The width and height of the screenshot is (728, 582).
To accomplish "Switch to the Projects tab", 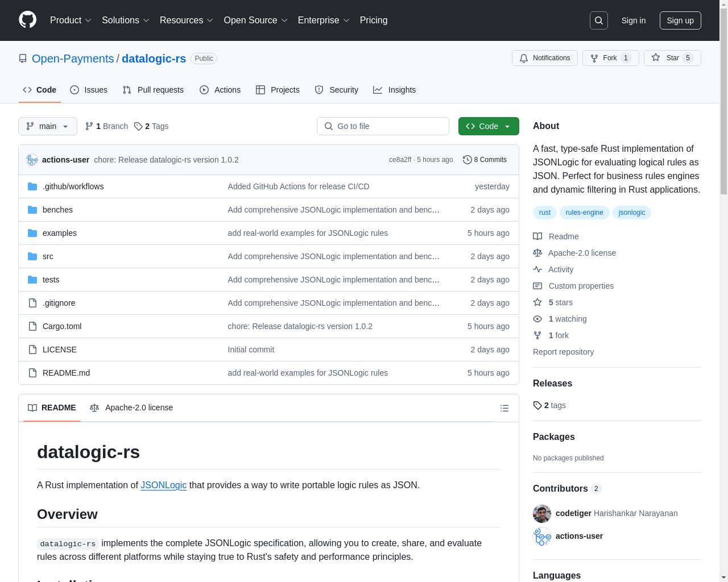I will pyautogui.click(x=278, y=90).
